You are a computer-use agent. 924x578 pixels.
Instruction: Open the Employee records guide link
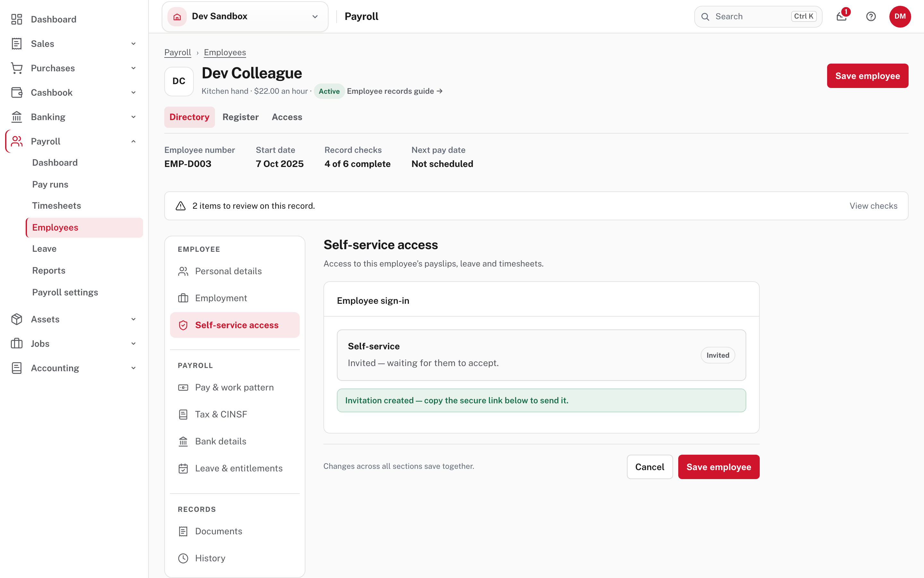(394, 91)
